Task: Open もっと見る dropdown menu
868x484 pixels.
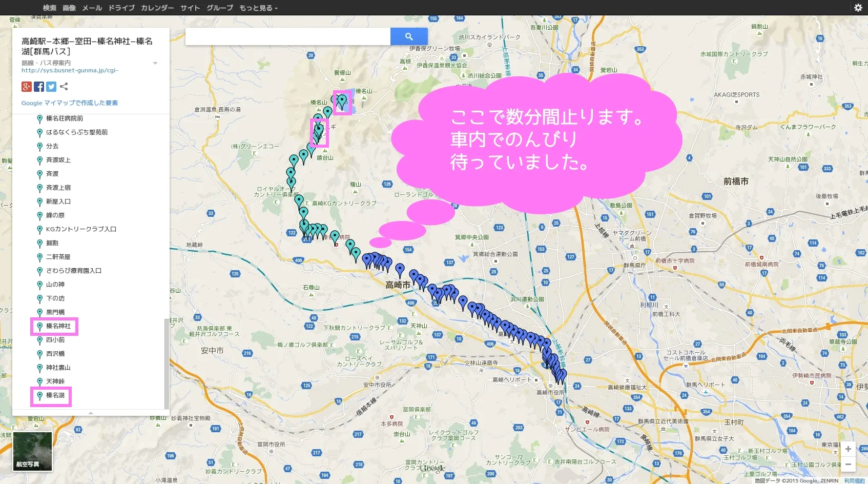Action: [258, 8]
